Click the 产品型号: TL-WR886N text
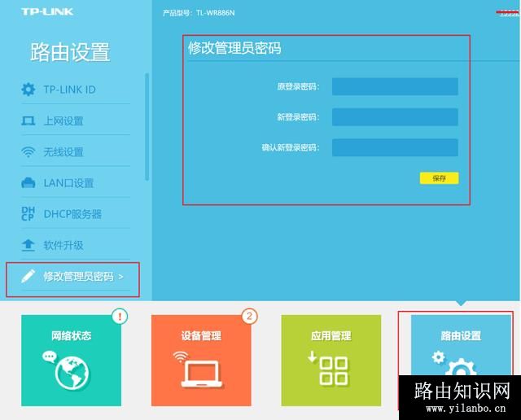The image size is (521, 420). coord(199,13)
